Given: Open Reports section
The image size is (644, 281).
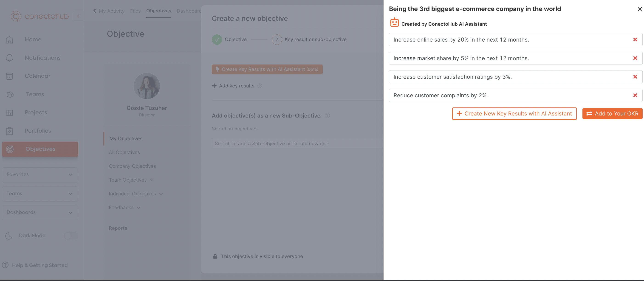Looking at the screenshot, I should pyautogui.click(x=118, y=228).
